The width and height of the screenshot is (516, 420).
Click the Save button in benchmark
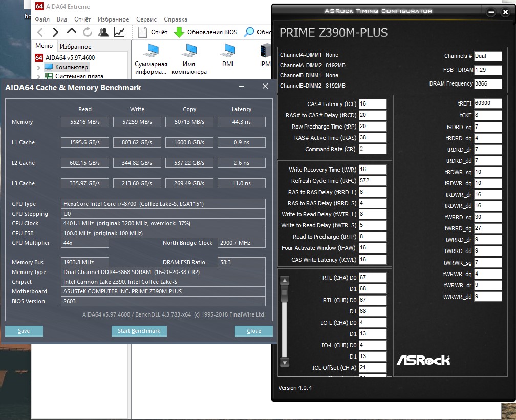[24, 331]
